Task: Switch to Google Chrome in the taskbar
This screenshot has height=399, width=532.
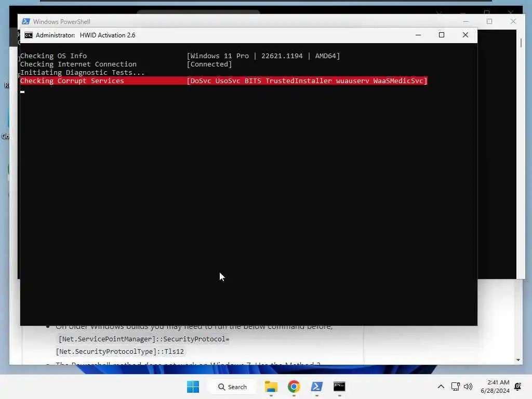Action: click(294, 387)
